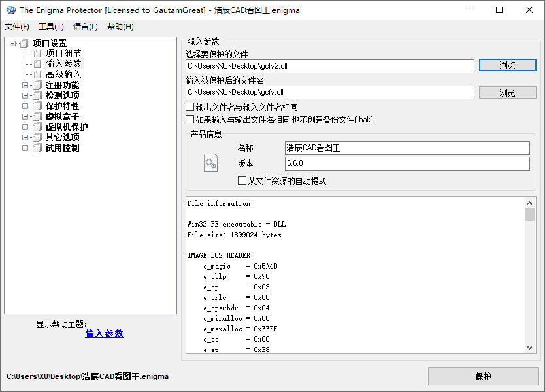Open the 注册功能 section icon
This screenshot has width=545, height=392.
[x=36, y=84]
